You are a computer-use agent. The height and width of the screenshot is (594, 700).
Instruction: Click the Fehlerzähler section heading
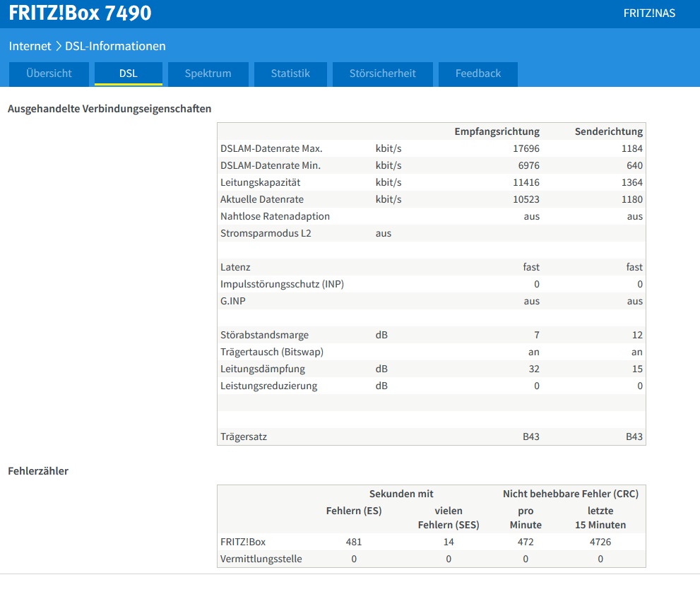pos(38,471)
